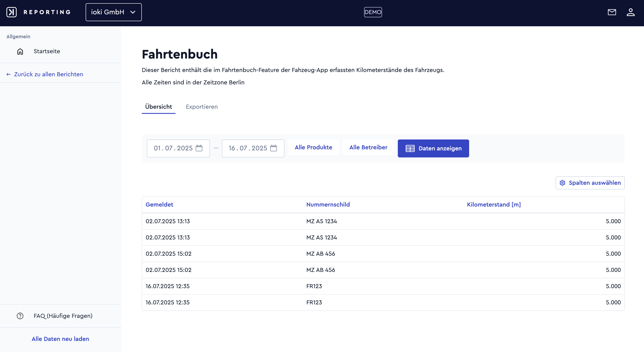Image resolution: width=644 pixels, height=352 pixels.
Task: Open the user profile icon
Action: (x=631, y=12)
